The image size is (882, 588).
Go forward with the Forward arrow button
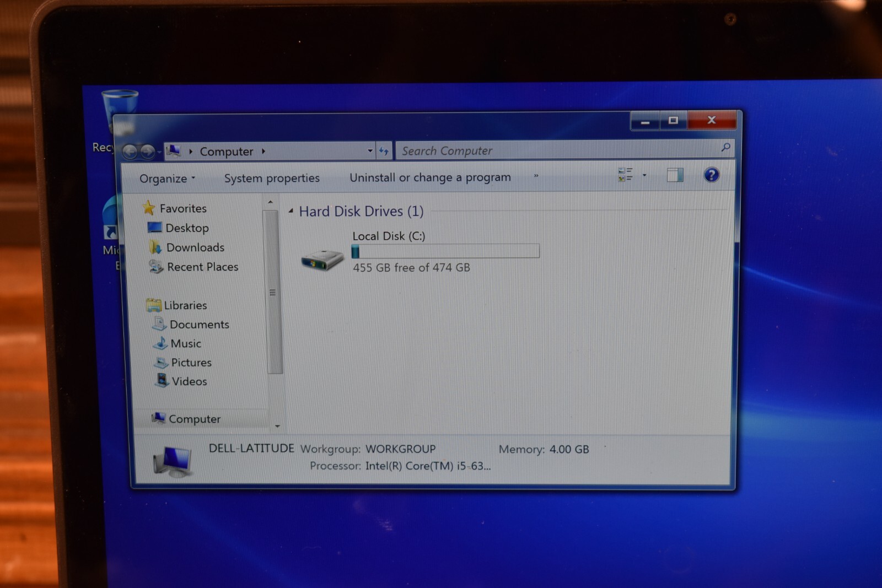[x=147, y=152]
